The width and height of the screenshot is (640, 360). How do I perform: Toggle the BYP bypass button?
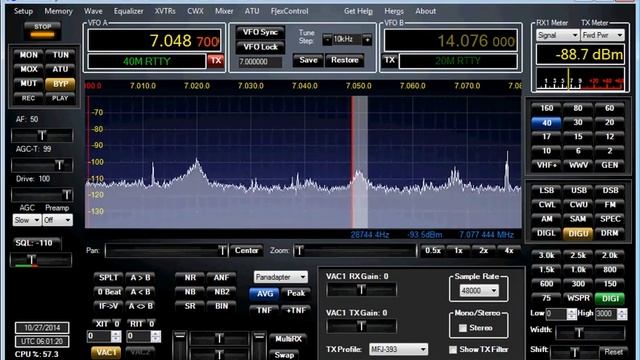[60, 84]
